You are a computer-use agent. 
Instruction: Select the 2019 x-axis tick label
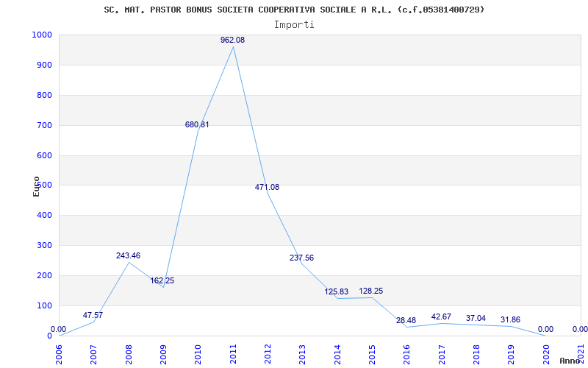point(511,354)
